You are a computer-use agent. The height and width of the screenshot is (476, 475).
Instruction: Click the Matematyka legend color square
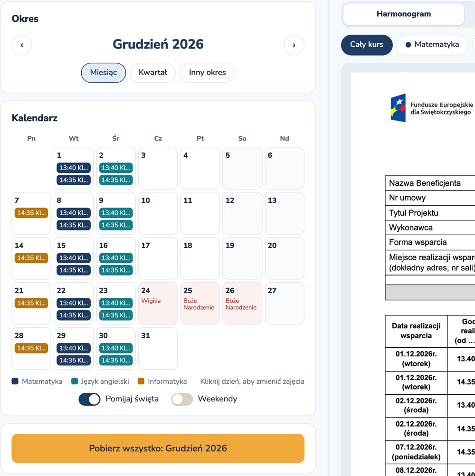click(x=15, y=381)
